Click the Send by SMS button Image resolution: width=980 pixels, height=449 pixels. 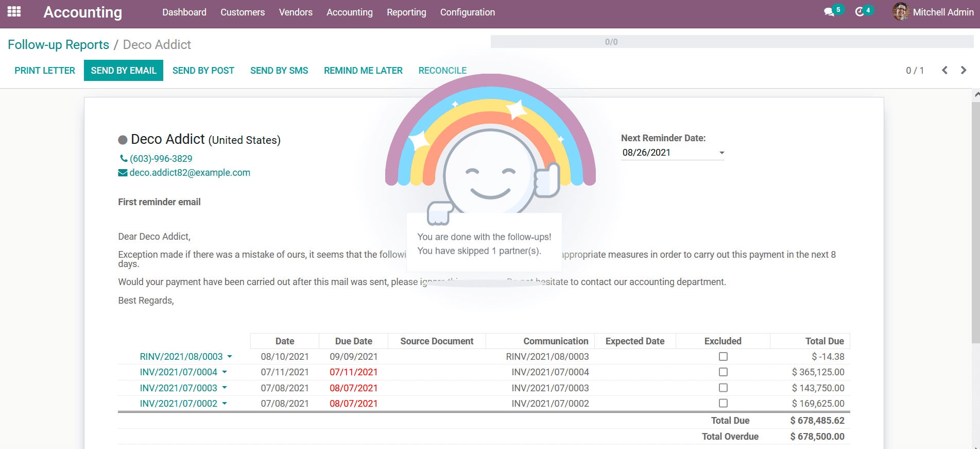[x=279, y=71]
